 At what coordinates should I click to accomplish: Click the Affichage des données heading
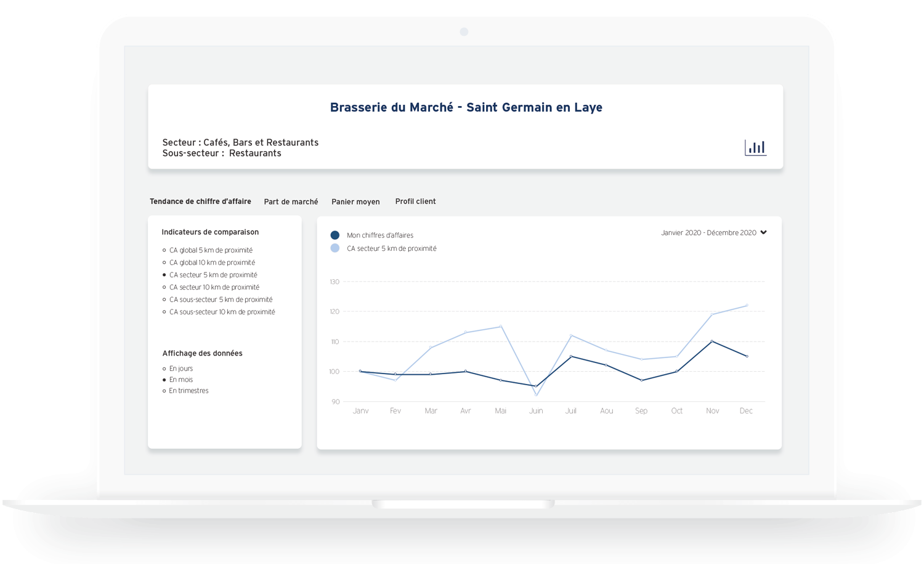(202, 353)
